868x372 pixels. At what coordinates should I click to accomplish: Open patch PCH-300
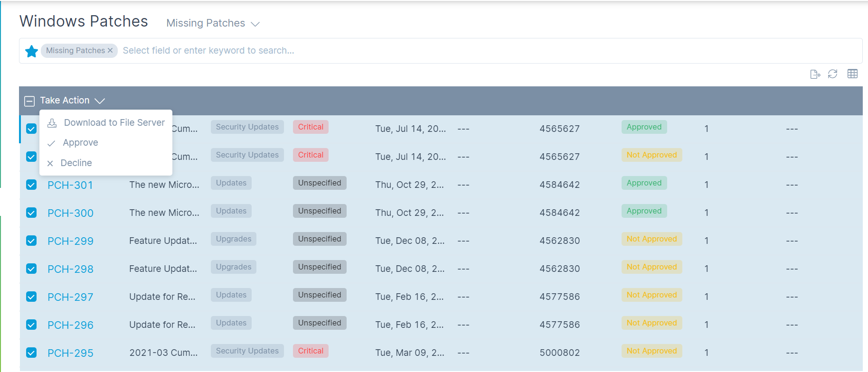coord(70,213)
